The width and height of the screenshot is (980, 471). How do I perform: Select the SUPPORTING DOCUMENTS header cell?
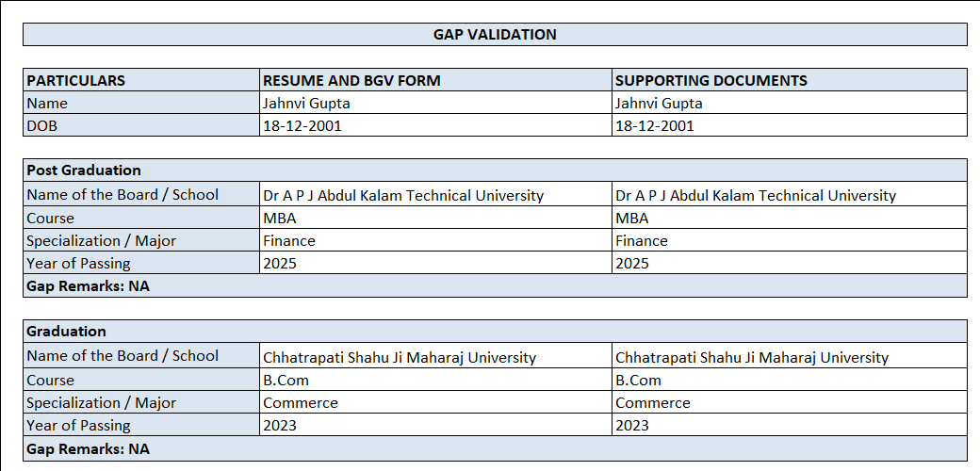(789, 80)
